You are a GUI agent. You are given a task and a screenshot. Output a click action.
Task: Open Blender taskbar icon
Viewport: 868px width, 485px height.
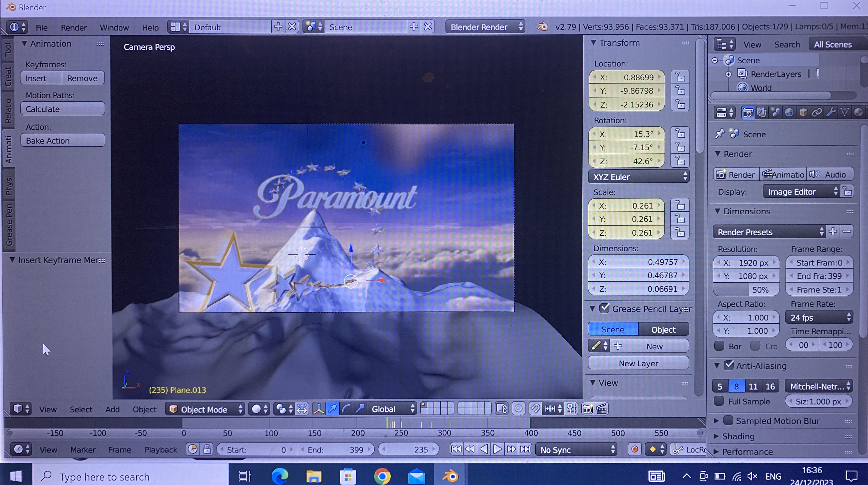tap(451, 476)
